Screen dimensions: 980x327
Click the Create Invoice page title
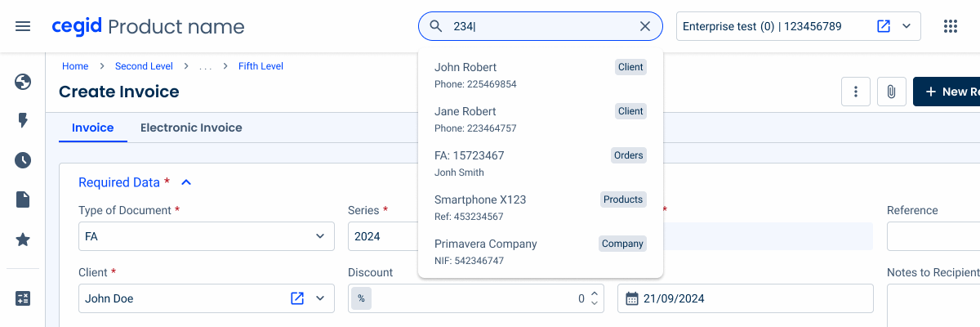[x=119, y=92]
